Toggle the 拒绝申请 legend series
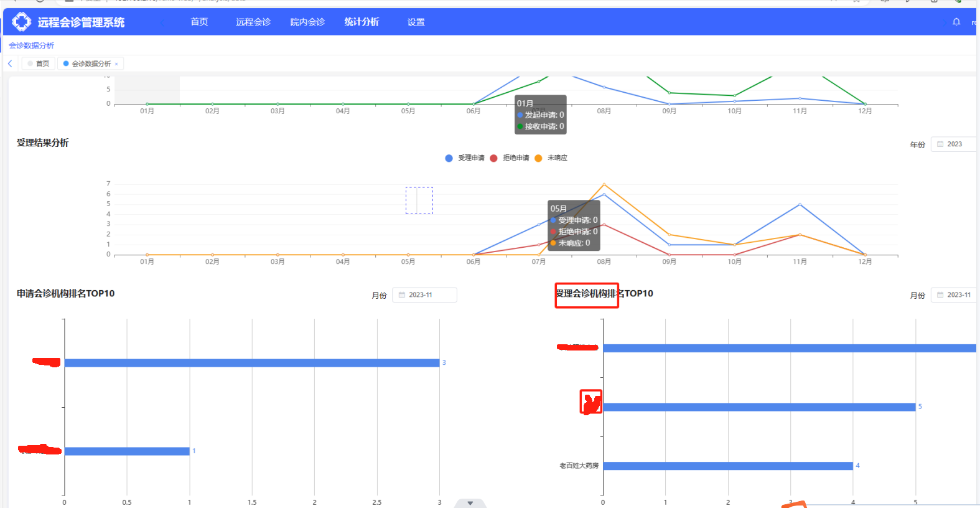 (x=510, y=158)
